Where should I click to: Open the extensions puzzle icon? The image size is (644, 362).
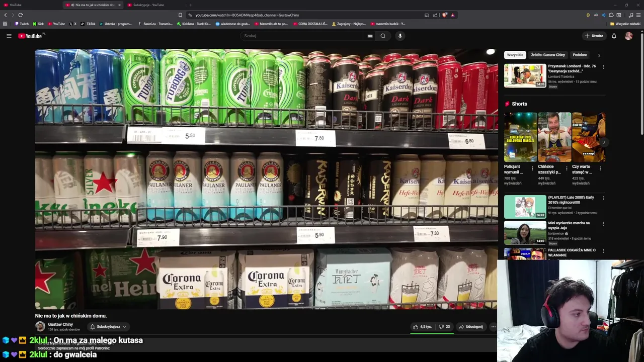pyautogui.click(x=611, y=15)
